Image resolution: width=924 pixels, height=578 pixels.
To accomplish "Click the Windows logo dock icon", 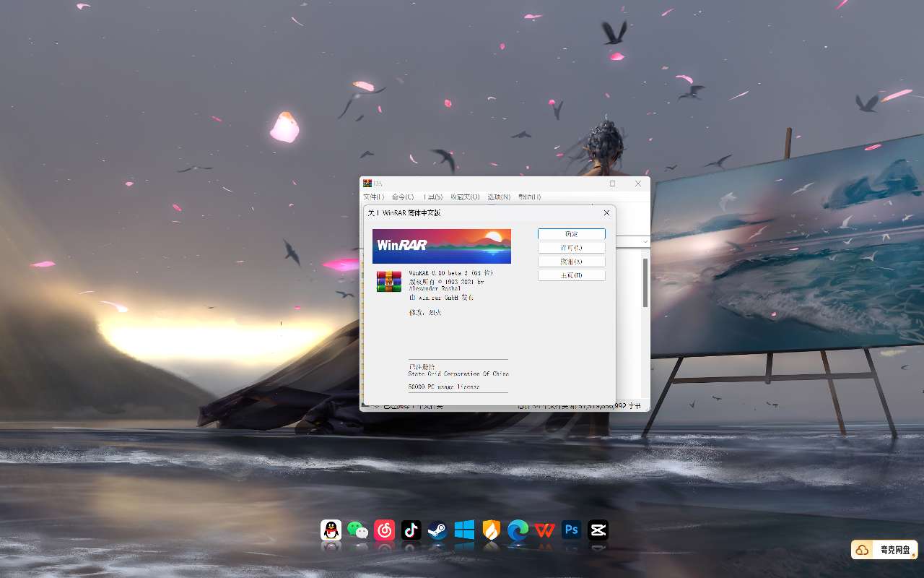I will pos(464,530).
